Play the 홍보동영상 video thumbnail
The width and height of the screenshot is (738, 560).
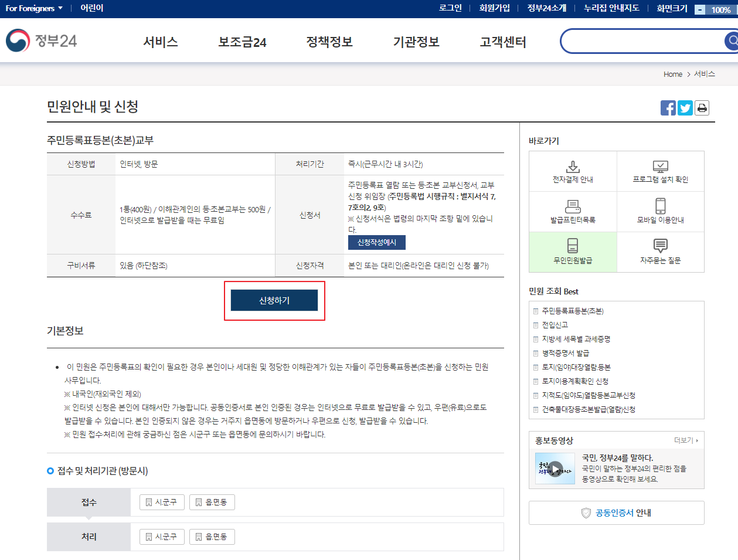pyautogui.click(x=555, y=468)
